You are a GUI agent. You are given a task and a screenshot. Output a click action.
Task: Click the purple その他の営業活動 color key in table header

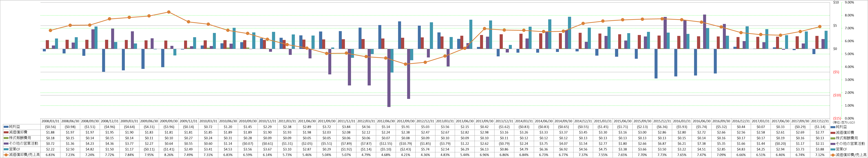[x=6, y=144]
